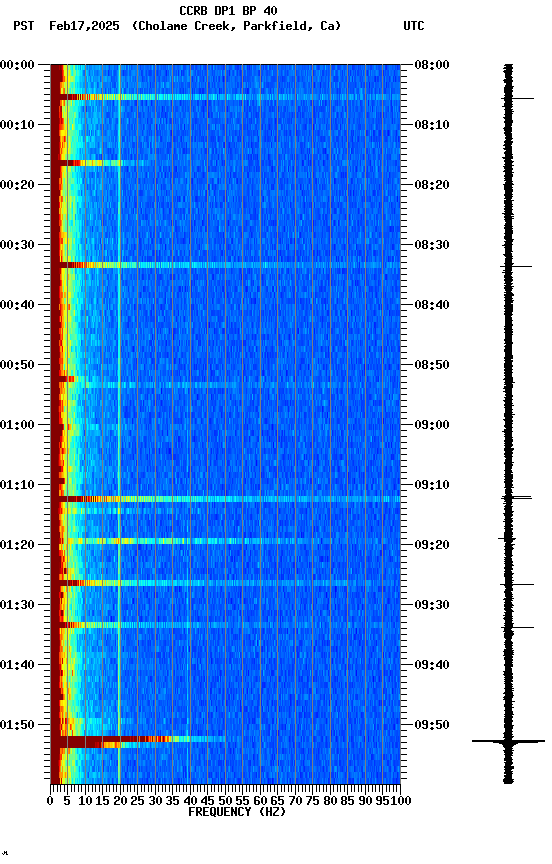Screen dimensions: 552x864
Task: Click the UTC time label "08:20"
Action: click(x=432, y=185)
